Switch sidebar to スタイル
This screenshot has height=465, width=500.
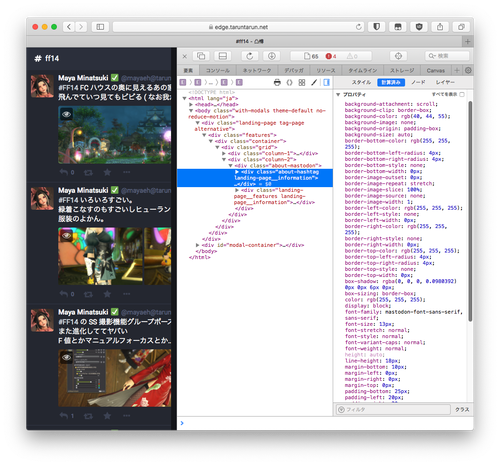click(361, 82)
